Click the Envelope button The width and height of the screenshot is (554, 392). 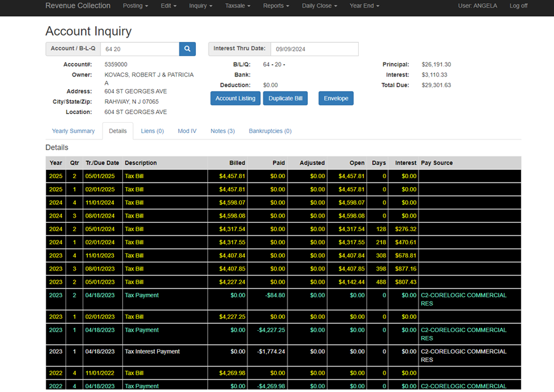click(336, 98)
